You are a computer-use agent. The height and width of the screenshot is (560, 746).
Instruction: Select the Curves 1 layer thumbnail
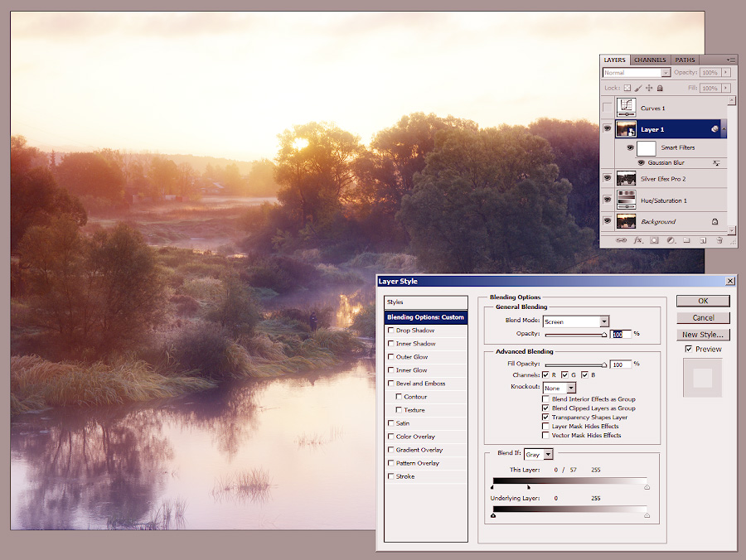pos(626,108)
